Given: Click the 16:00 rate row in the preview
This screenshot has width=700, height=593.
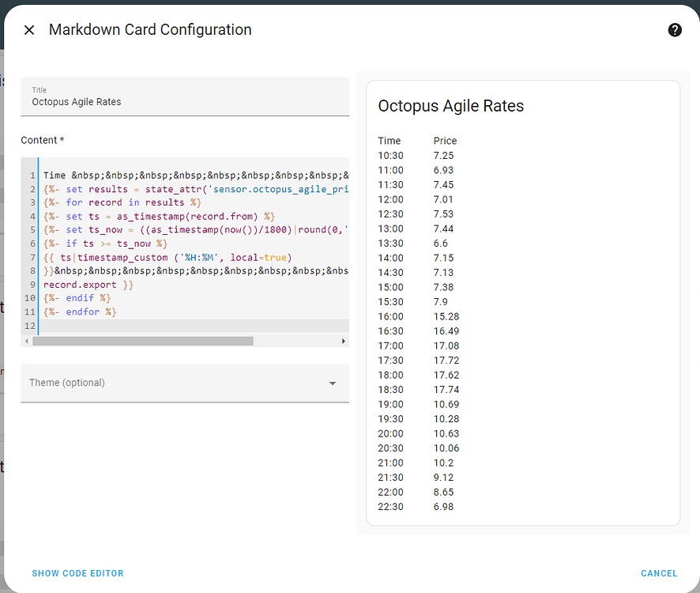Looking at the screenshot, I should [x=412, y=316].
